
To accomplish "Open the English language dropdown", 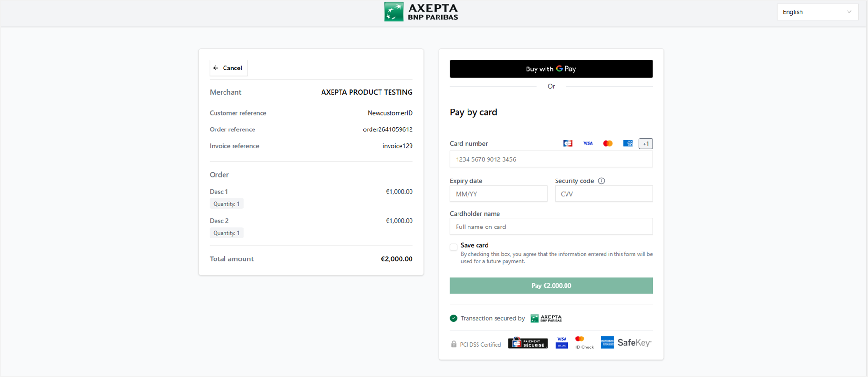I will (x=817, y=12).
